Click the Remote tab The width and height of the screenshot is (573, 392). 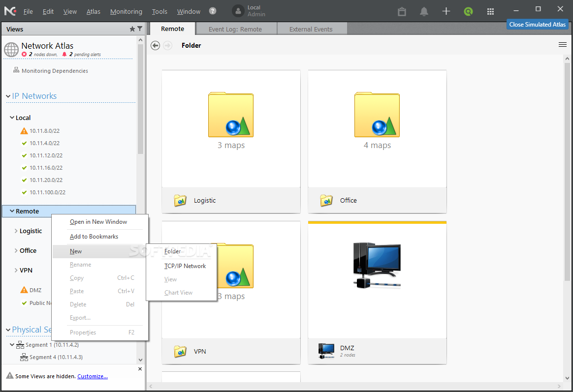[x=172, y=29]
